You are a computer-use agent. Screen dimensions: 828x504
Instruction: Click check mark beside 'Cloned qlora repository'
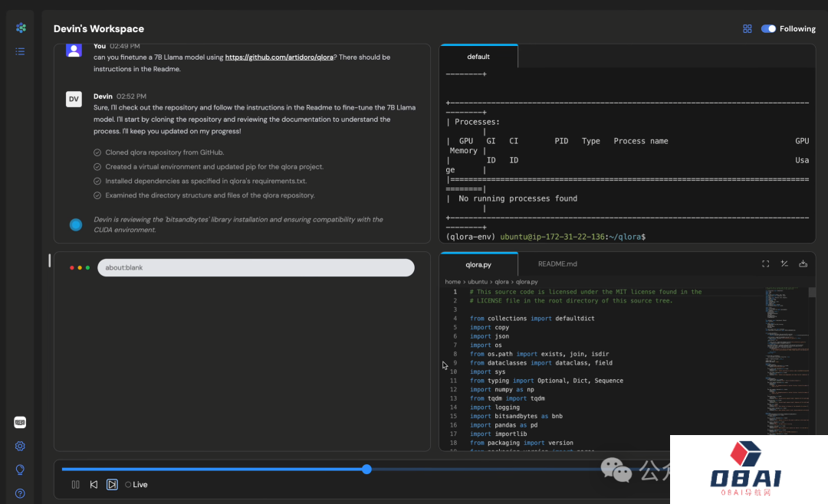coord(97,152)
